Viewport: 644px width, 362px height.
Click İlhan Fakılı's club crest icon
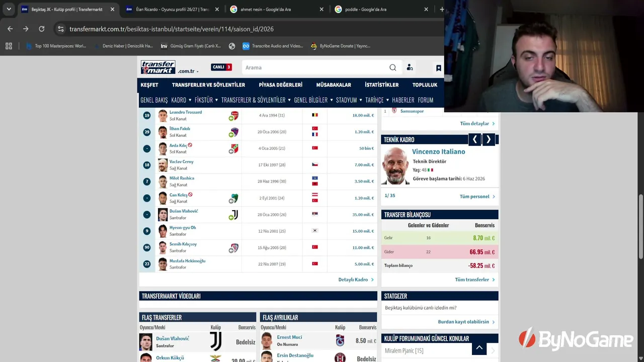tap(234, 132)
